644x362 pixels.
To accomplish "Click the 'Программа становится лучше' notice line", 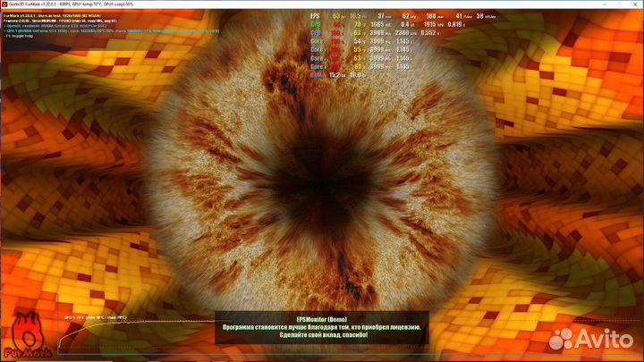I will point(322,327).
